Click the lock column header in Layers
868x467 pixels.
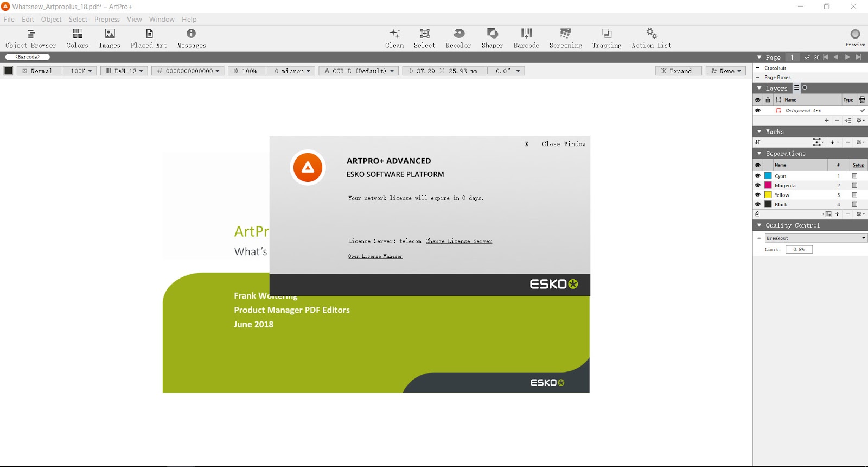(x=768, y=100)
